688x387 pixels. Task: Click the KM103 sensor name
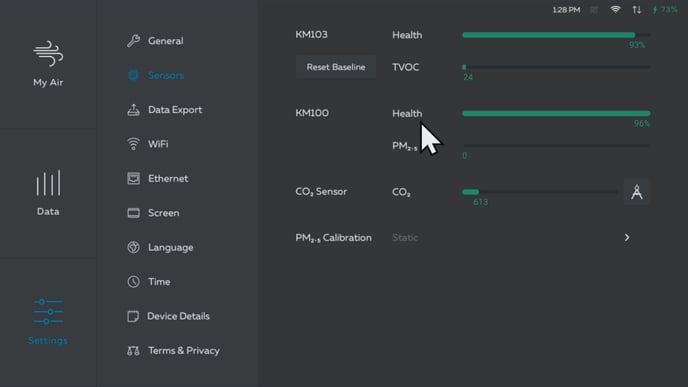coord(312,34)
